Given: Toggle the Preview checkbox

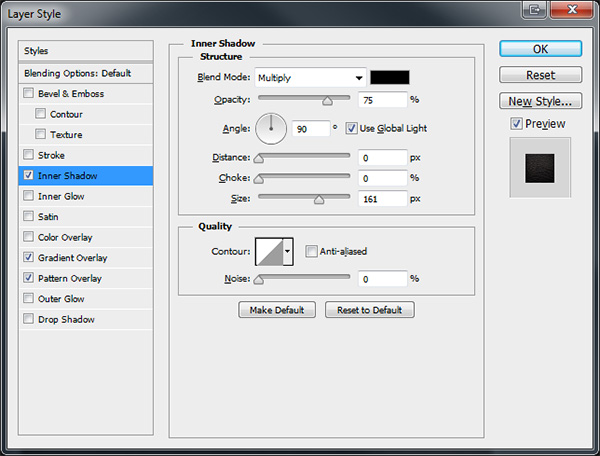Looking at the screenshot, I should pos(516,124).
